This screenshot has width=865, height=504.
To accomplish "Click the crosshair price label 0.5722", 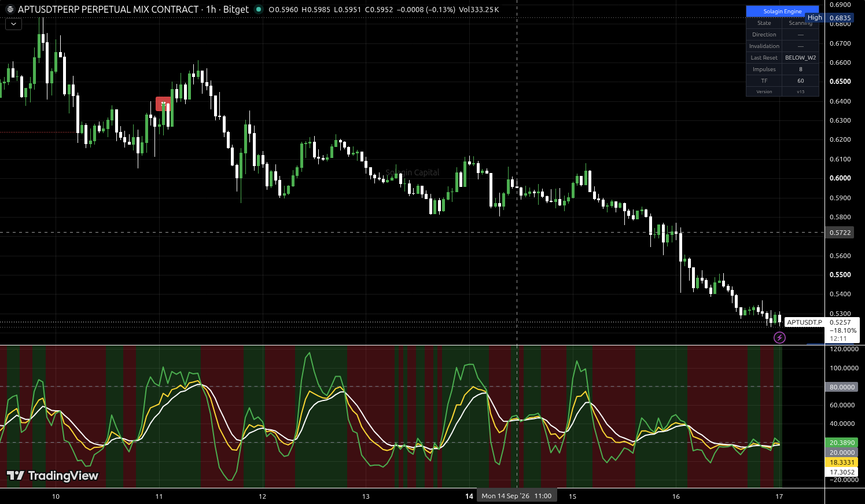I will (x=840, y=233).
